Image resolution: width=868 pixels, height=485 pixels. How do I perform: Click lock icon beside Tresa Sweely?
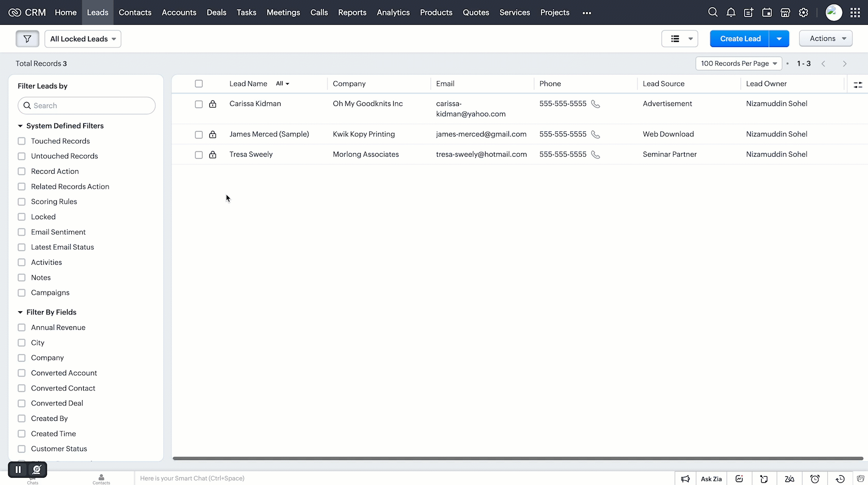click(212, 155)
